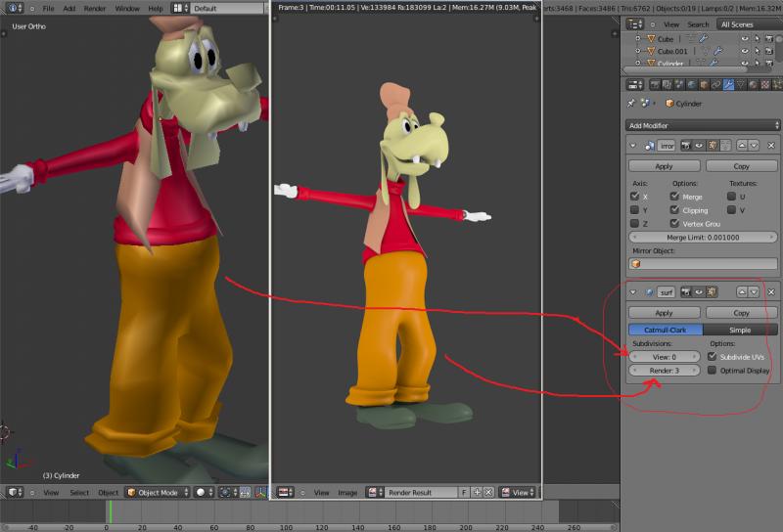The width and height of the screenshot is (783, 532).
Task: Click the wrench modifier icon on Cube row
Action: click(703, 38)
